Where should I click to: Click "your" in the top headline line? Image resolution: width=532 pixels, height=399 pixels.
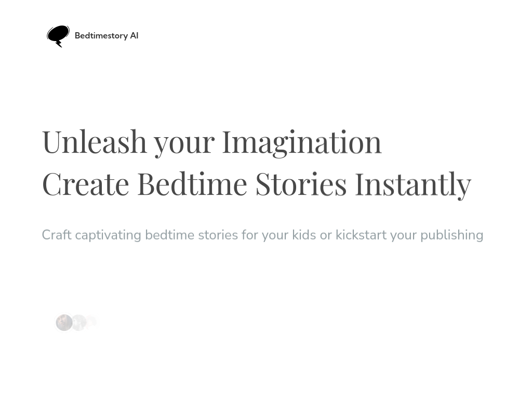coord(184,141)
